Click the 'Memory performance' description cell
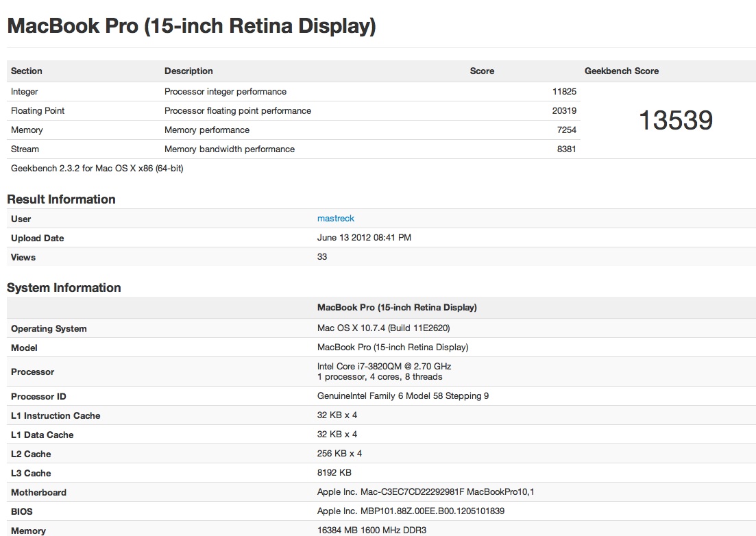The height and width of the screenshot is (536, 756). click(x=207, y=130)
